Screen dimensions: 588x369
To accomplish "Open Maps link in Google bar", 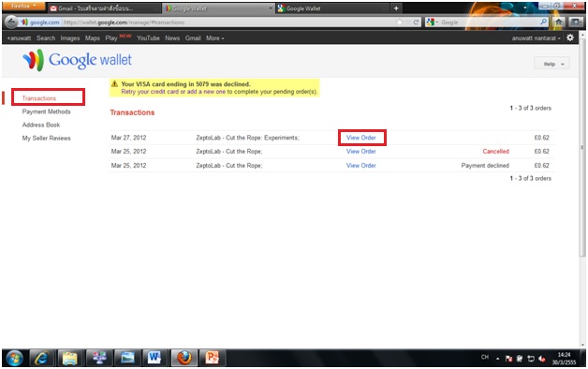I will (x=93, y=37).
